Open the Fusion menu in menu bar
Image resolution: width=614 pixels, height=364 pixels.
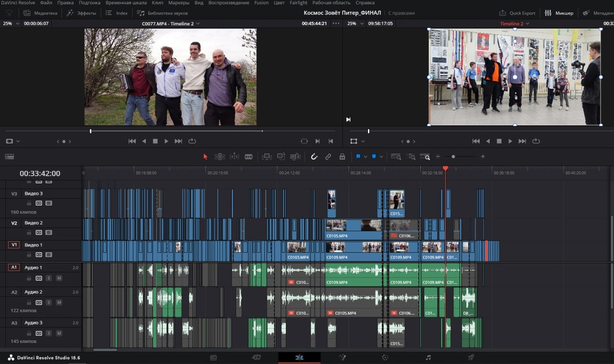coord(261,3)
